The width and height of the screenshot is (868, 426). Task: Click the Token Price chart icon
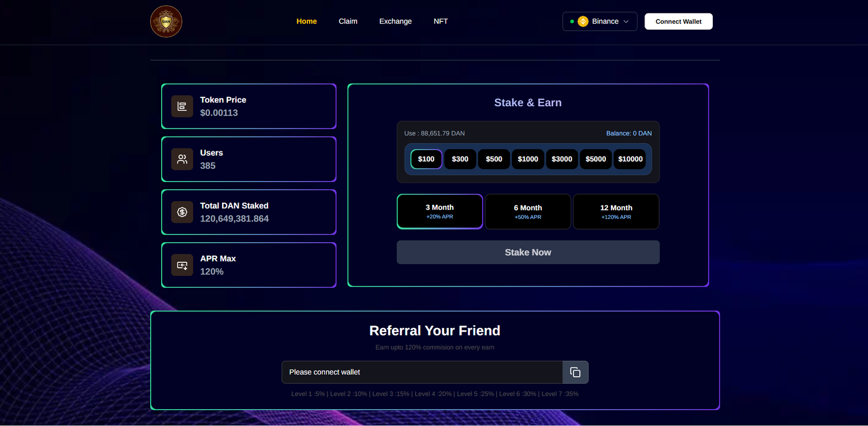coord(182,106)
